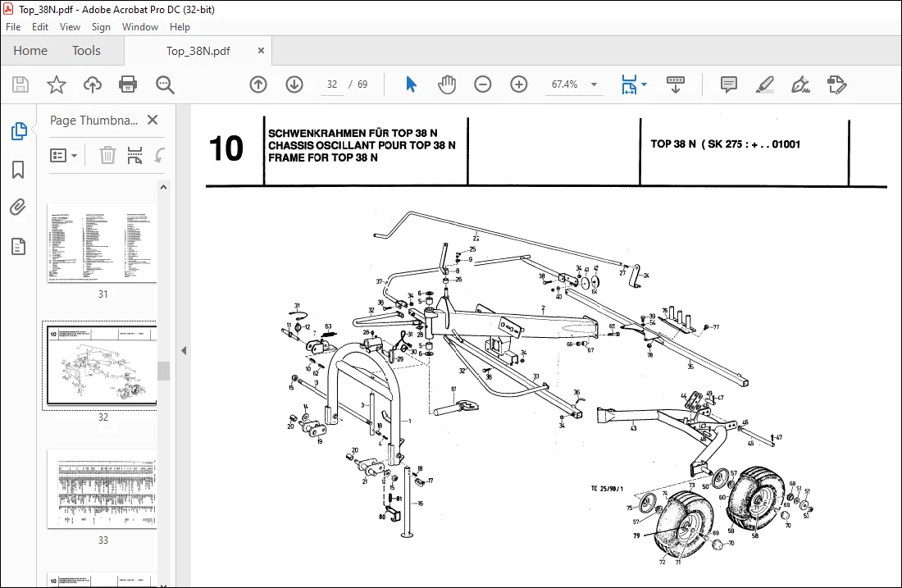The width and height of the screenshot is (902, 588).
Task: Activate the Selection arrow tool
Action: [x=411, y=84]
